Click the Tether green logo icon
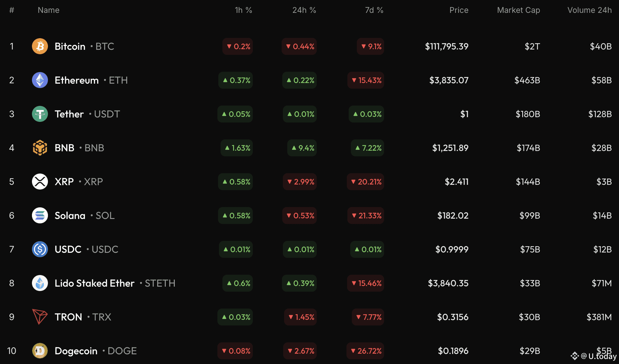 tap(40, 114)
